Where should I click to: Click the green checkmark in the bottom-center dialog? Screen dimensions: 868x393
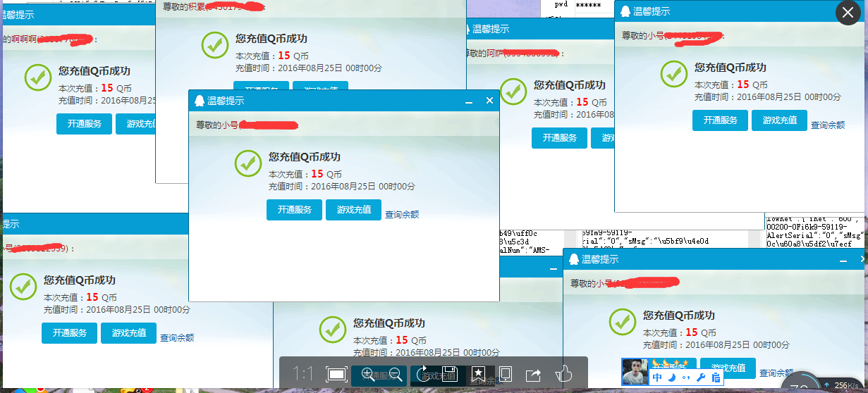tap(333, 329)
